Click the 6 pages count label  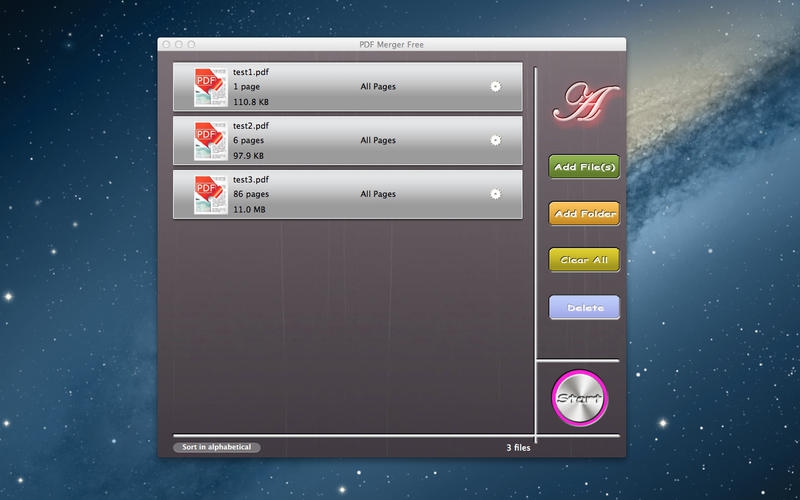pos(248,140)
